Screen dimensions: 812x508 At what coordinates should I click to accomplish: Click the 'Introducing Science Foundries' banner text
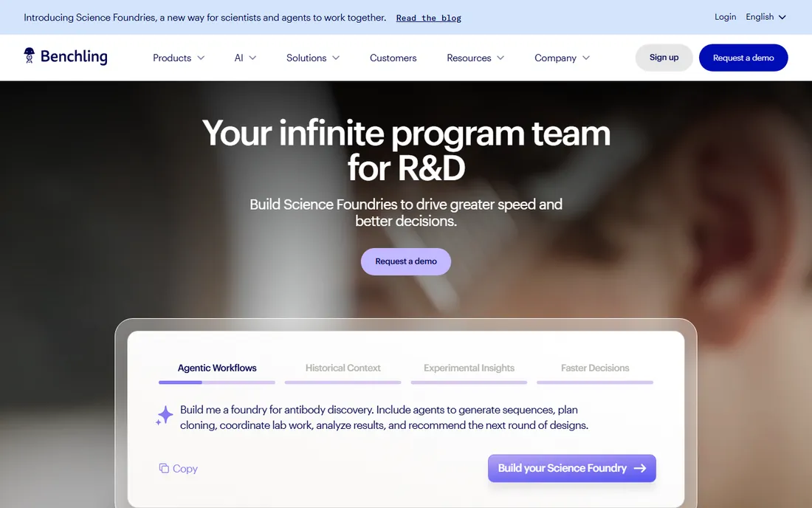[x=205, y=18]
